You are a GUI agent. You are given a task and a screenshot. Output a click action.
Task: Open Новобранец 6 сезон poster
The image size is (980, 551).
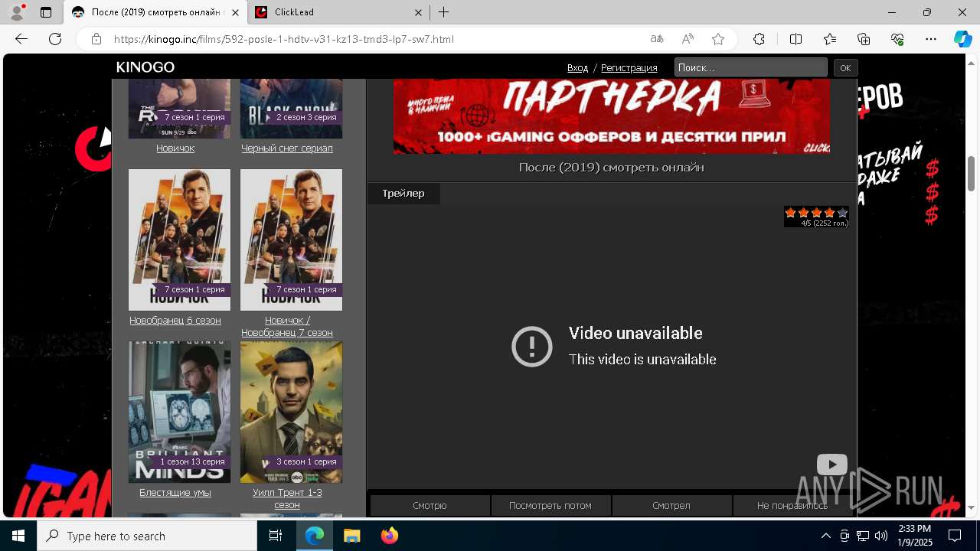[179, 240]
